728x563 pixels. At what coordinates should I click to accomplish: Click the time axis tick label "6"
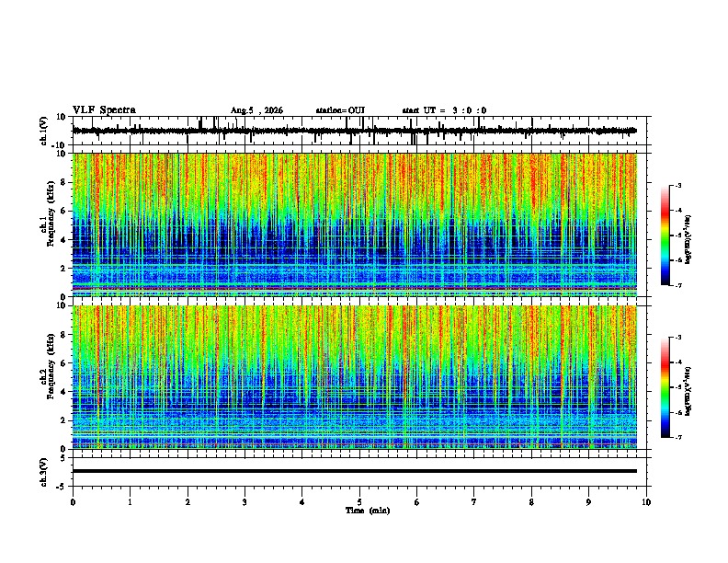click(417, 502)
